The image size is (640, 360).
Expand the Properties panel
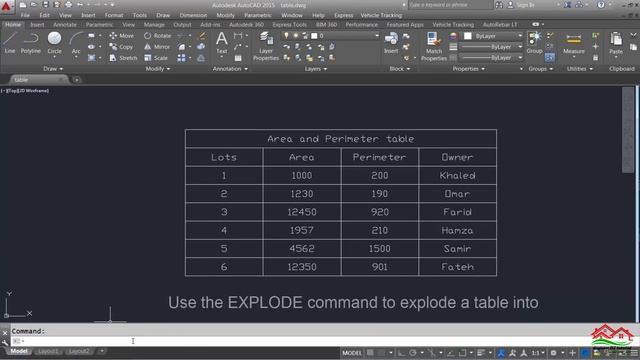(468, 69)
